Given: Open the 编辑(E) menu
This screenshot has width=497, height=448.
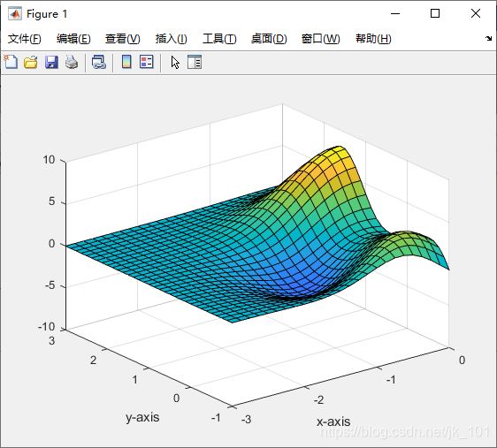Looking at the screenshot, I should tap(73, 39).
